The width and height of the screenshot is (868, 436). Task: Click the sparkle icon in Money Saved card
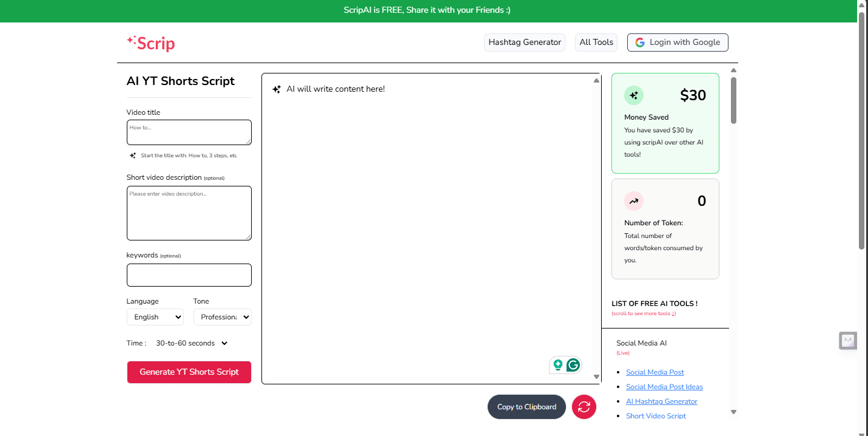(x=634, y=95)
